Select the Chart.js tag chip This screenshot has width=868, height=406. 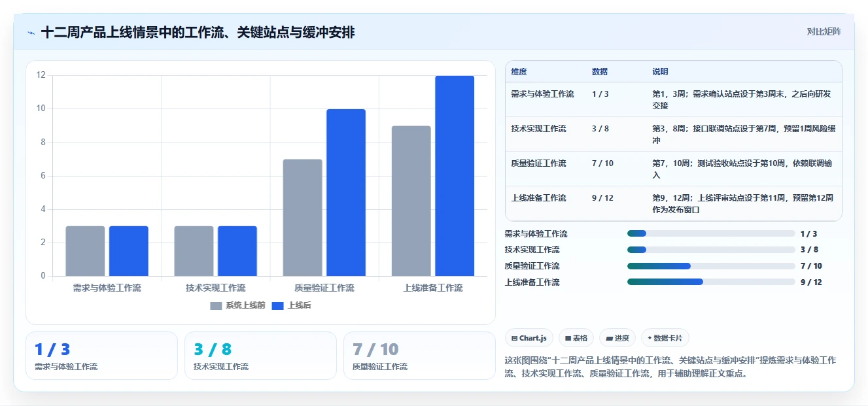coord(529,338)
